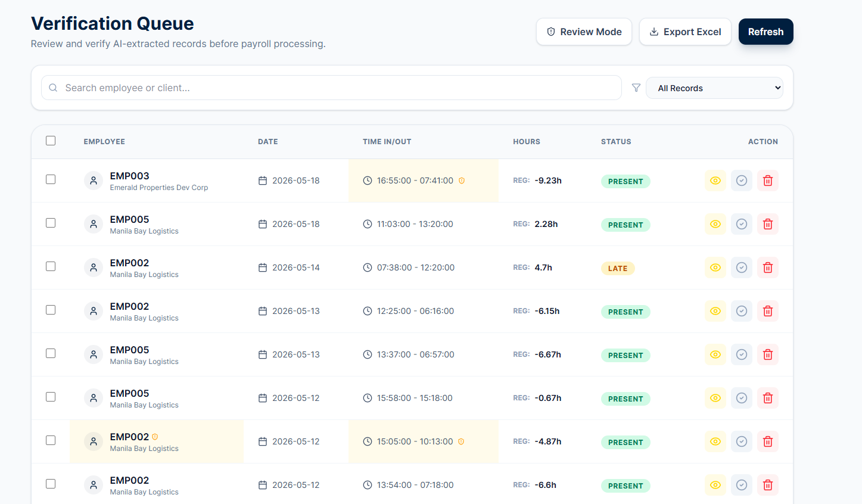Click warning icon beside 16:55:00 - 07:41:00
The width and height of the screenshot is (862, 504).
[x=461, y=181]
